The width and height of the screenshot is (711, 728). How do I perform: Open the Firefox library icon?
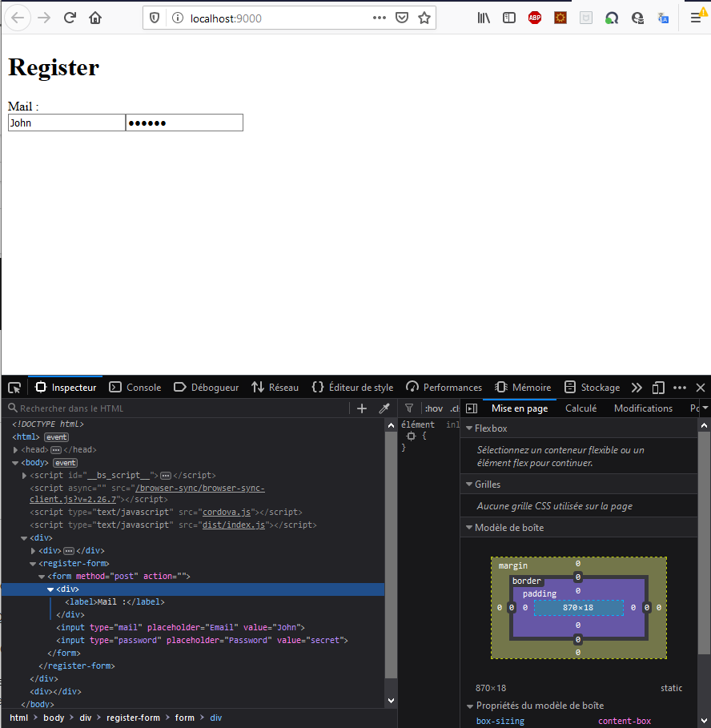(x=484, y=18)
